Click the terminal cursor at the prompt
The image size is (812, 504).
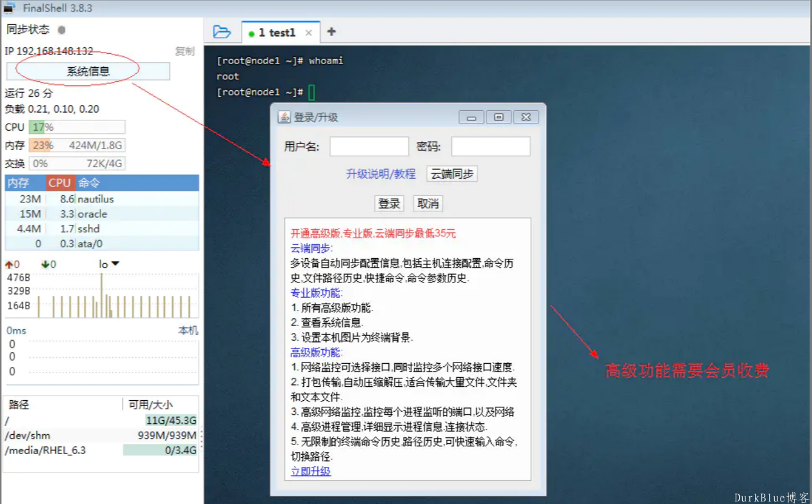pos(311,93)
